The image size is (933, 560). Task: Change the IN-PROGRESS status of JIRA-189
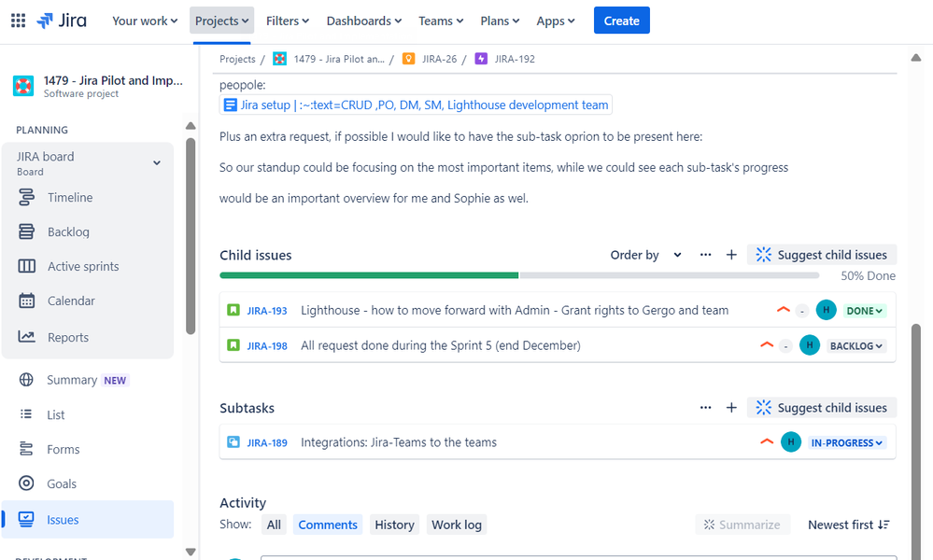click(x=847, y=443)
